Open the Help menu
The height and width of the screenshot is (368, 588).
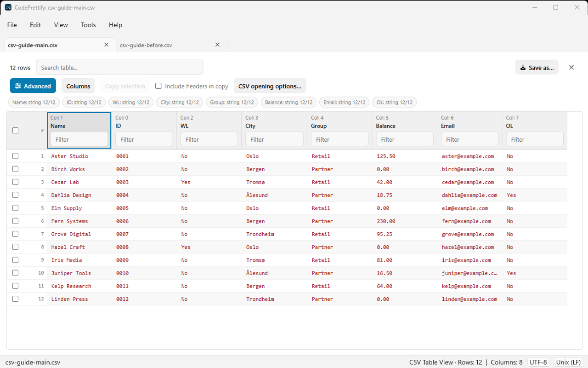(x=116, y=25)
